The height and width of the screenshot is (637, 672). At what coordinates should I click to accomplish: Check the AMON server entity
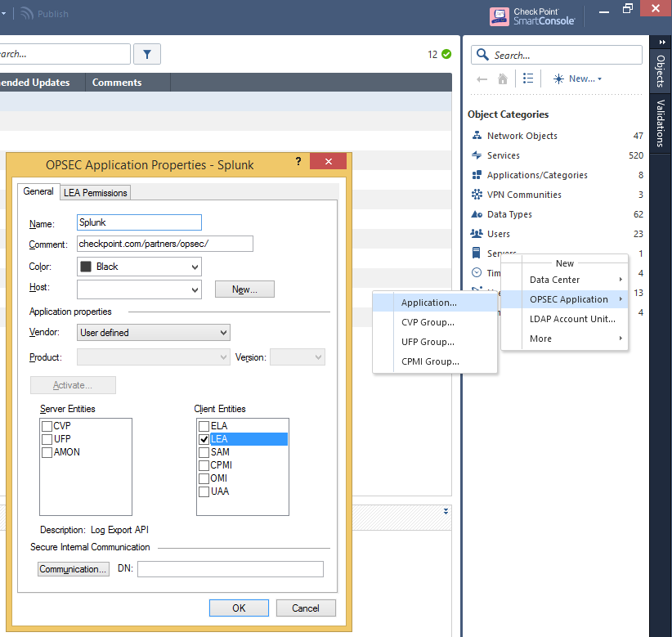point(47,452)
